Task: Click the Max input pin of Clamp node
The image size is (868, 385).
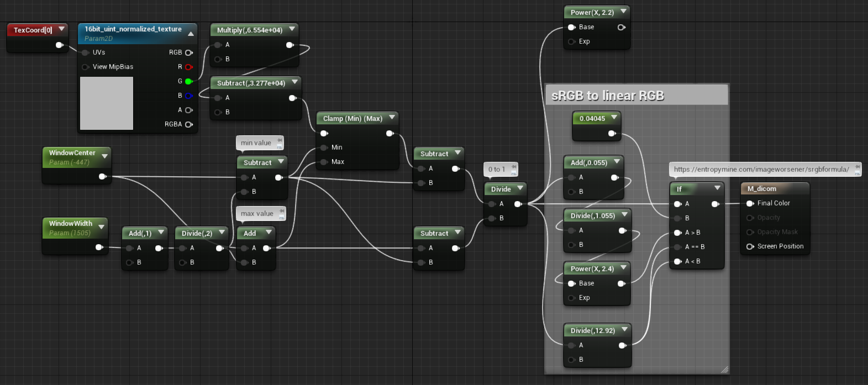Action: (324, 162)
